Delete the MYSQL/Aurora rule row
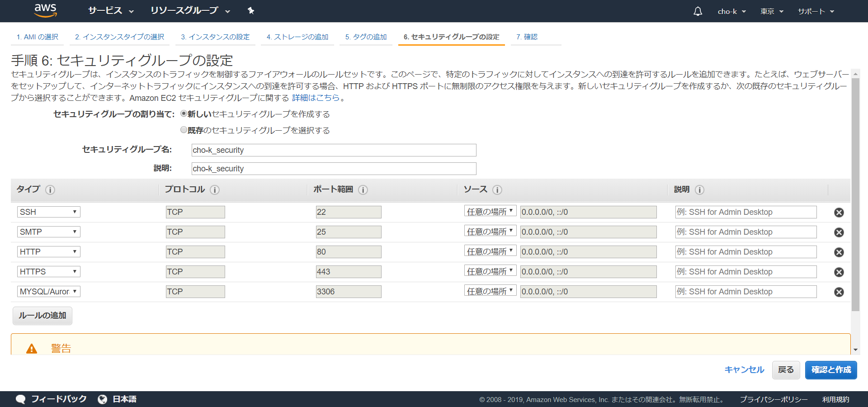This screenshot has width=868, height=407. pos(839,292)
